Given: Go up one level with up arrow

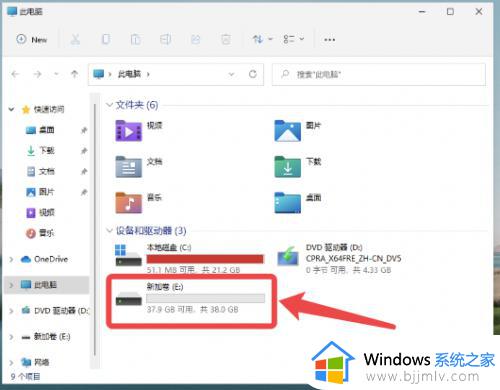Looking at the screenshot, I should click(74, 74).
